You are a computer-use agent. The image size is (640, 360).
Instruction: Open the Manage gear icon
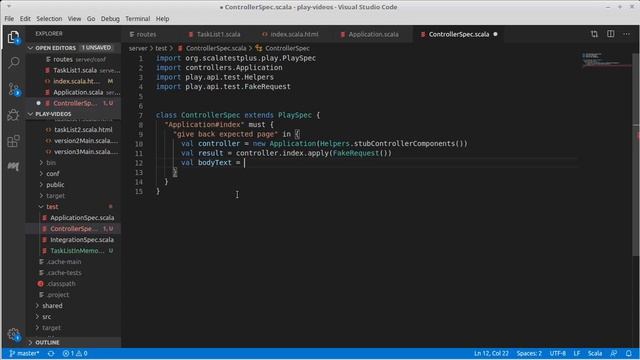coord(13,335)
